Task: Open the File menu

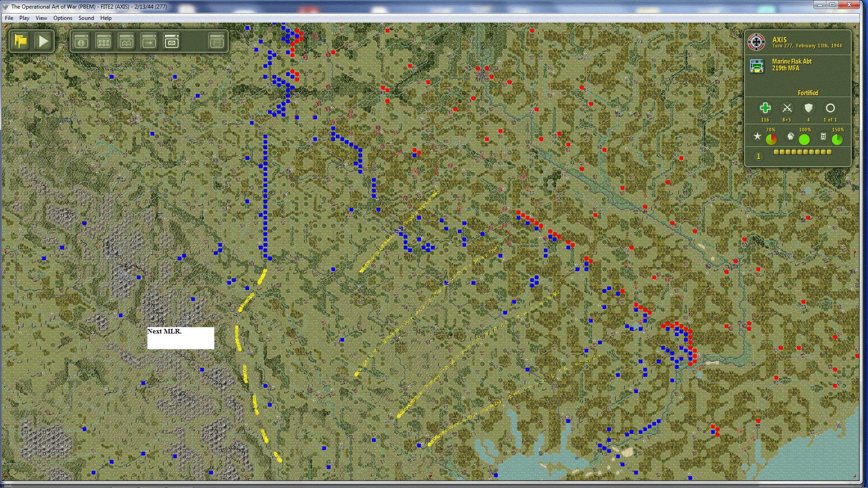Action: (x=9, y=18)
